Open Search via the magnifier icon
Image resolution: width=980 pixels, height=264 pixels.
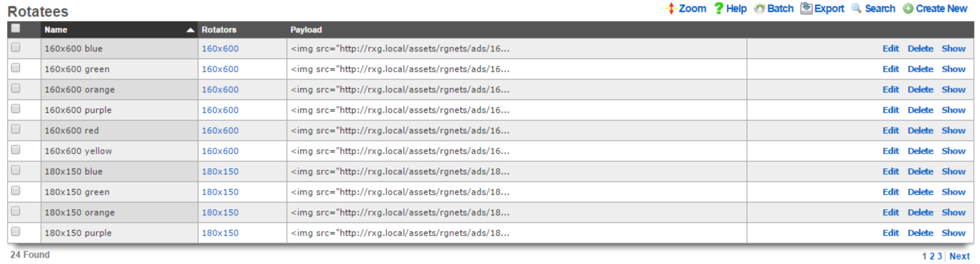(856, 8)
